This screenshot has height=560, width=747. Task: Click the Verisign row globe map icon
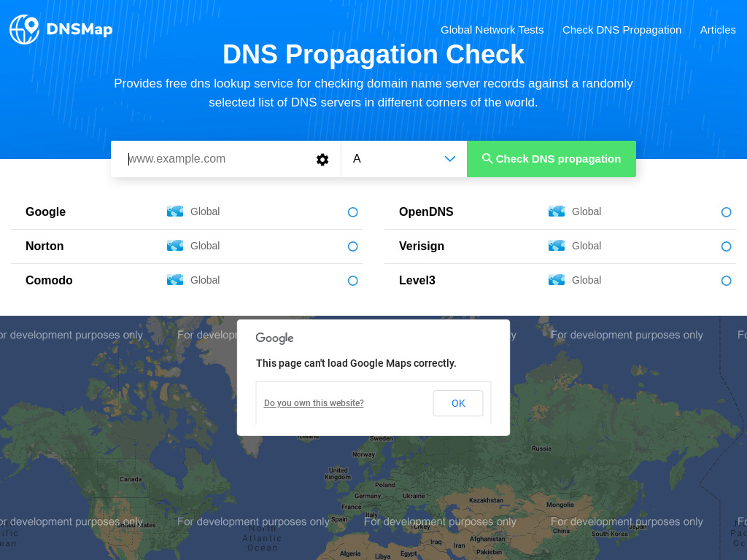557,246
